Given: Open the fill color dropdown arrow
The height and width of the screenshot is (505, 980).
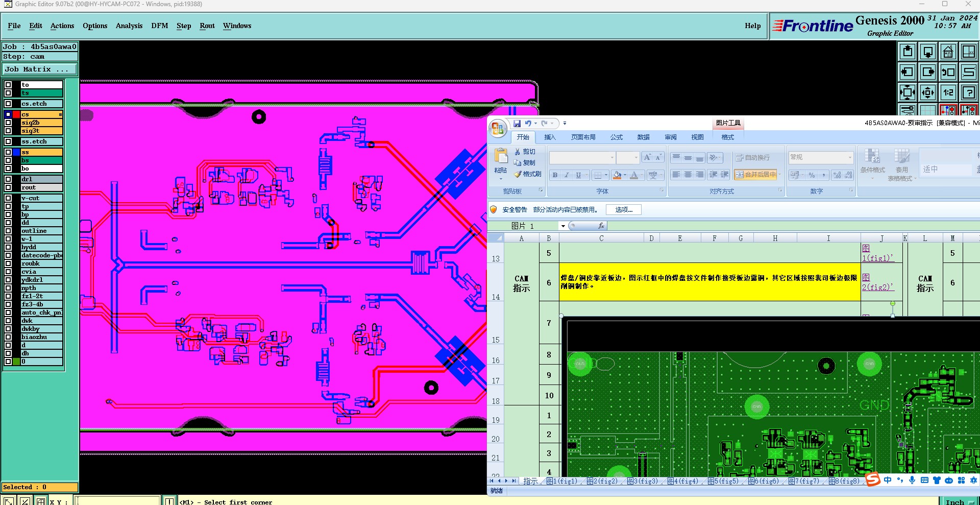Looking at the screenshot, I should tap(625, 175).
